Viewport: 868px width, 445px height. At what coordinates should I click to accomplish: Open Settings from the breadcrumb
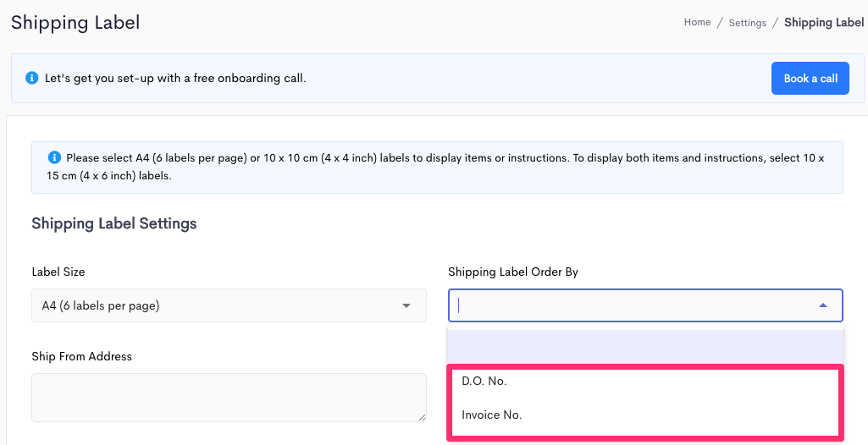[x=747, y=23]
